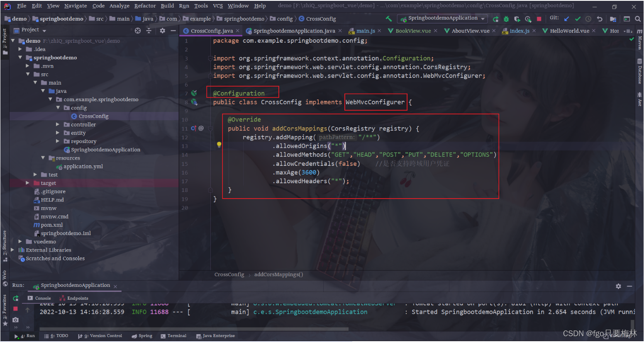Close the CrossConfig.java editor tab
Viewport: 644px width, 342px height.
point(238,31)
